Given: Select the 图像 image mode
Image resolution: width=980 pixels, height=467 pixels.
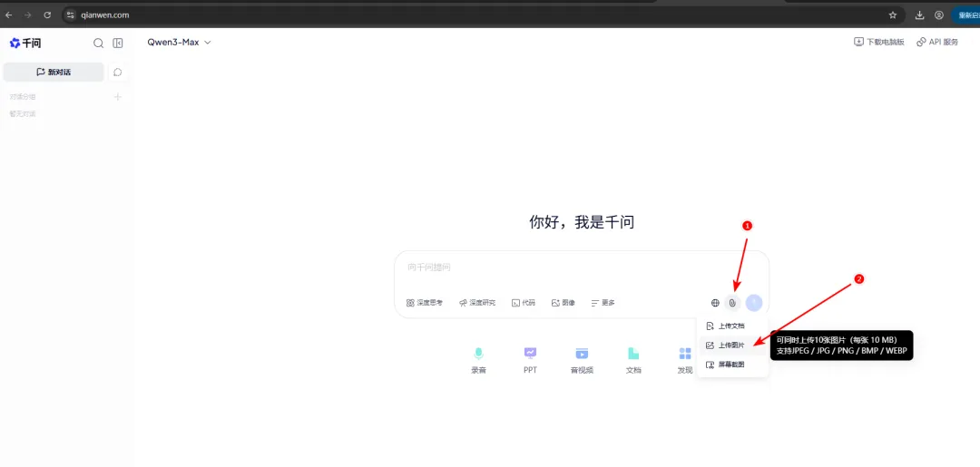Looking at the screenshot, I should point(563,303).
